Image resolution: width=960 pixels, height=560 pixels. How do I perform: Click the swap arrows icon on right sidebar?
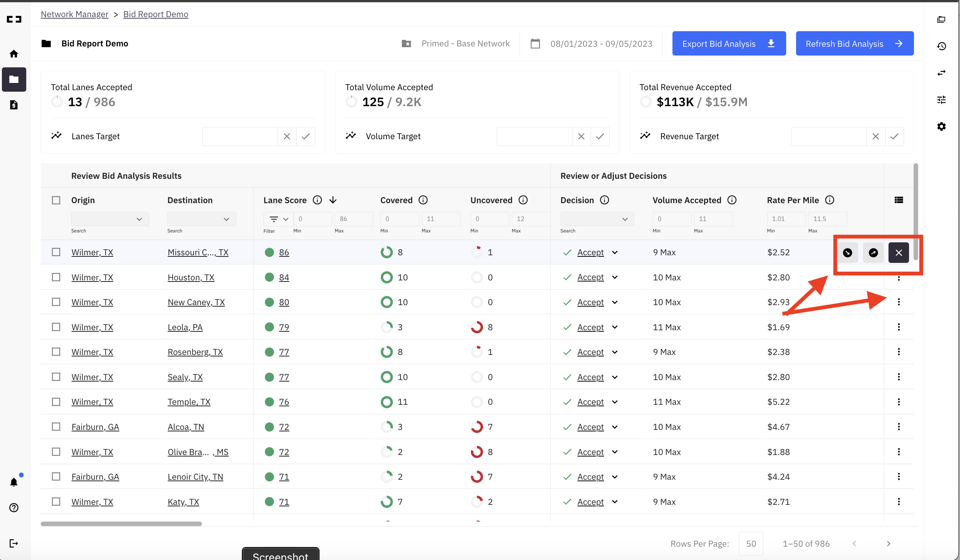942,73
